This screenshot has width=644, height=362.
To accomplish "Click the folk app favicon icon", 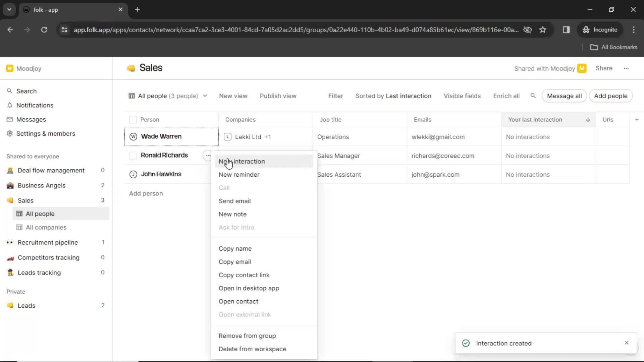I will coord(28,9).
